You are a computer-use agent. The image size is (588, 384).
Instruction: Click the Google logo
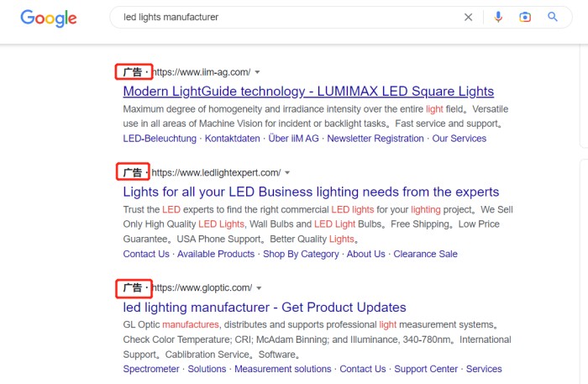(49, 18)
